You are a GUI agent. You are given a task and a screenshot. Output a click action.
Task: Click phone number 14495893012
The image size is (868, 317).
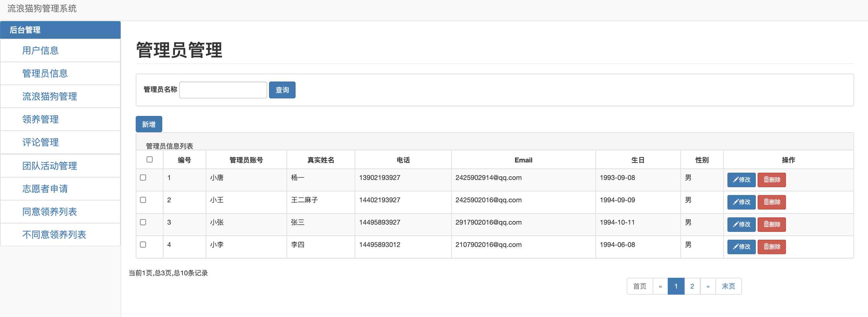tap(379, 245)
